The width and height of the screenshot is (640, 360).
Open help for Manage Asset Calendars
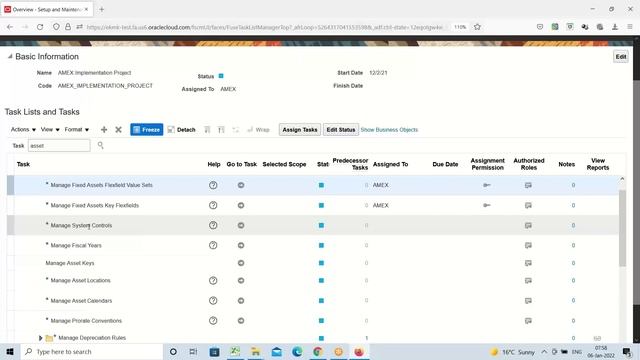tap(213, 300)
